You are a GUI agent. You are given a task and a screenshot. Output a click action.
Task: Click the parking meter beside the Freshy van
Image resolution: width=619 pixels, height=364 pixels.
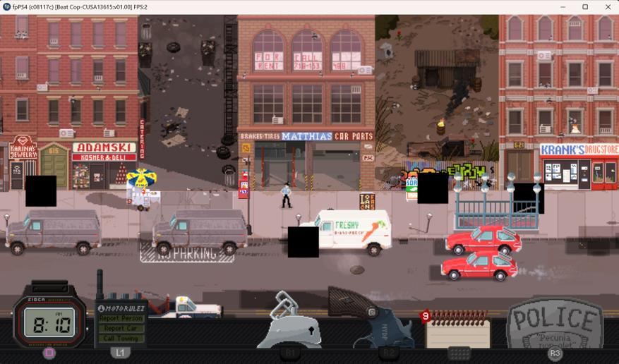coord(299,220)
